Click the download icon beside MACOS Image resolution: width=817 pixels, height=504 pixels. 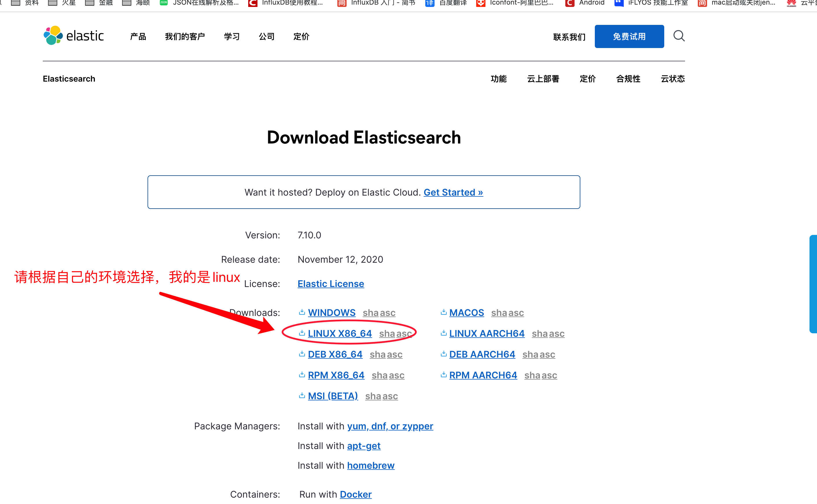click(443, 312)
